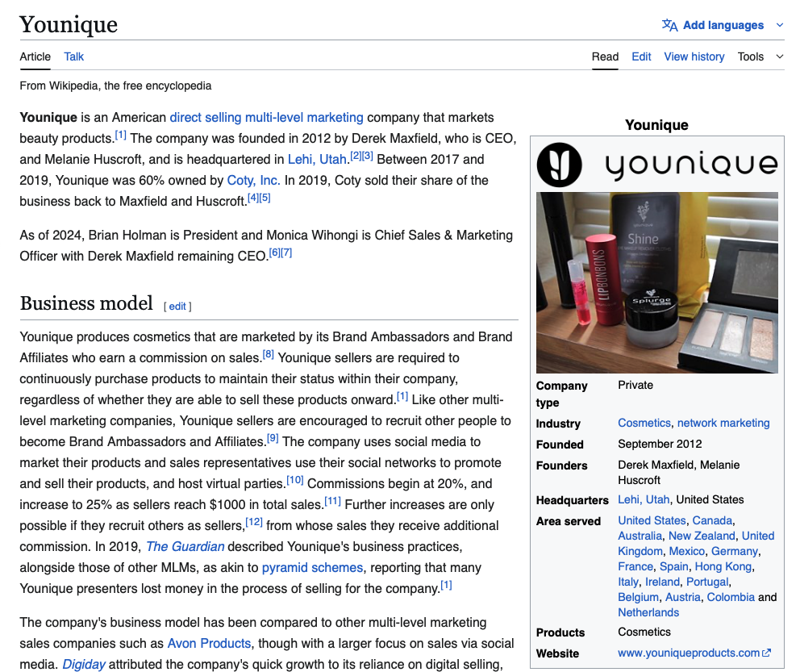
Task: Select the Article tab
Action: pos(35,56)
